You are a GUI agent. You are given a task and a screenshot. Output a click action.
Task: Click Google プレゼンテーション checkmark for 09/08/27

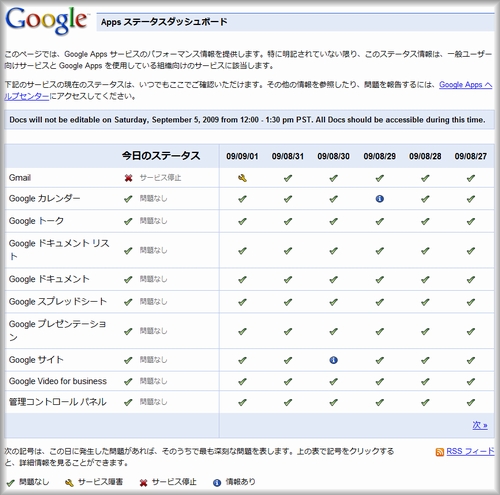tap(471, 331)
